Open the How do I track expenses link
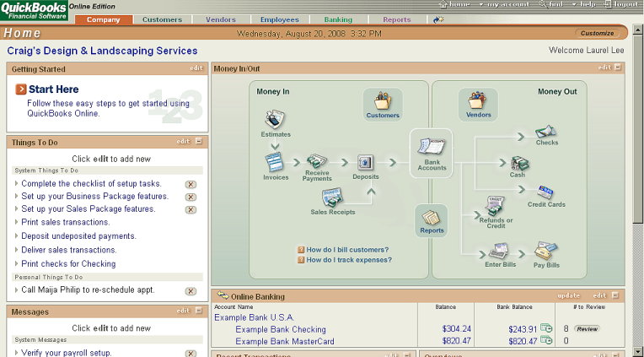This screenshot has height=357, width=644. (x=349, y=260)
